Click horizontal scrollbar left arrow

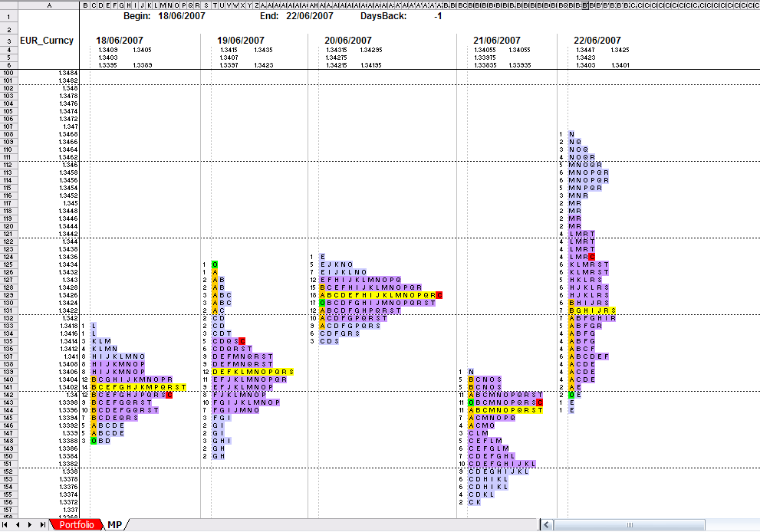(547, 525)
